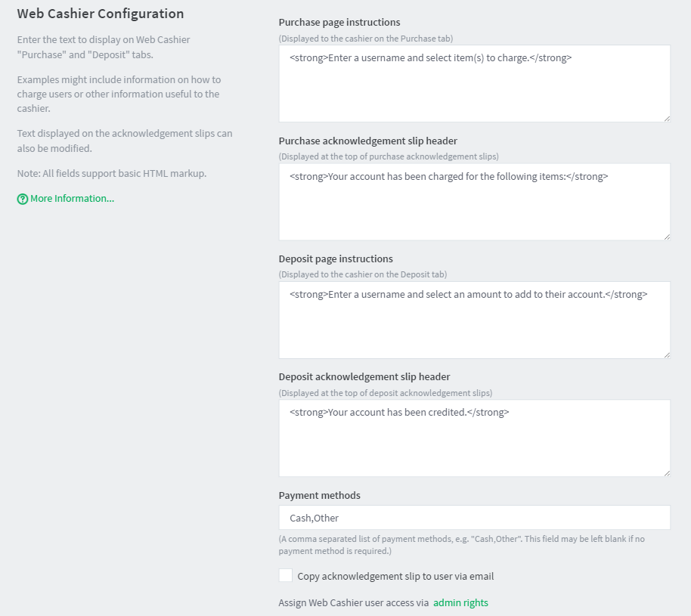Click the 'Deposit page instructions' field label
The height and width of the screenshot is (616, 691).
tap(336, 259)
